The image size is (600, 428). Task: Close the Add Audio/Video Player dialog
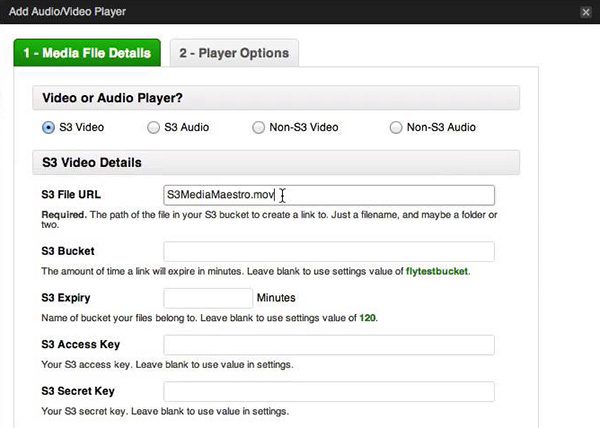click(585, 12)
